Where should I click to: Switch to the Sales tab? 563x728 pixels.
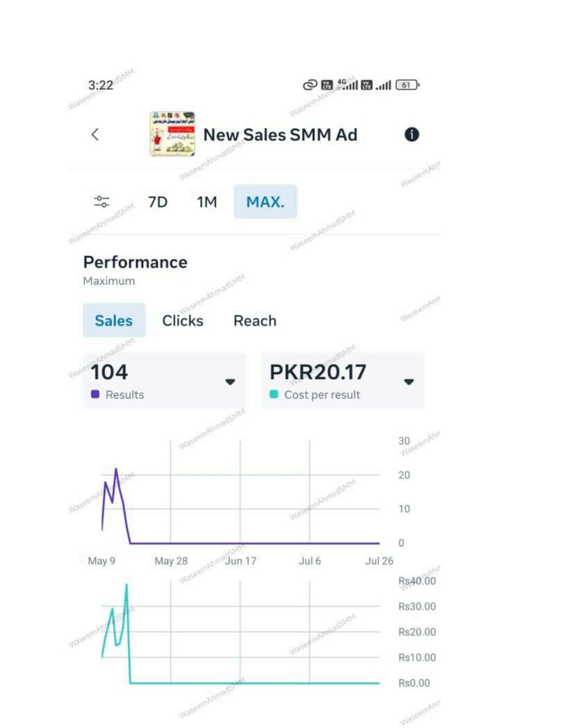coord(114,320)
